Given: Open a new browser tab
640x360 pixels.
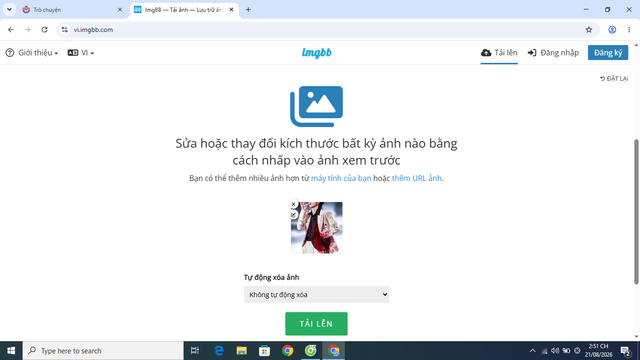Looking at the screenshot, I should click(x=248, y=9).
